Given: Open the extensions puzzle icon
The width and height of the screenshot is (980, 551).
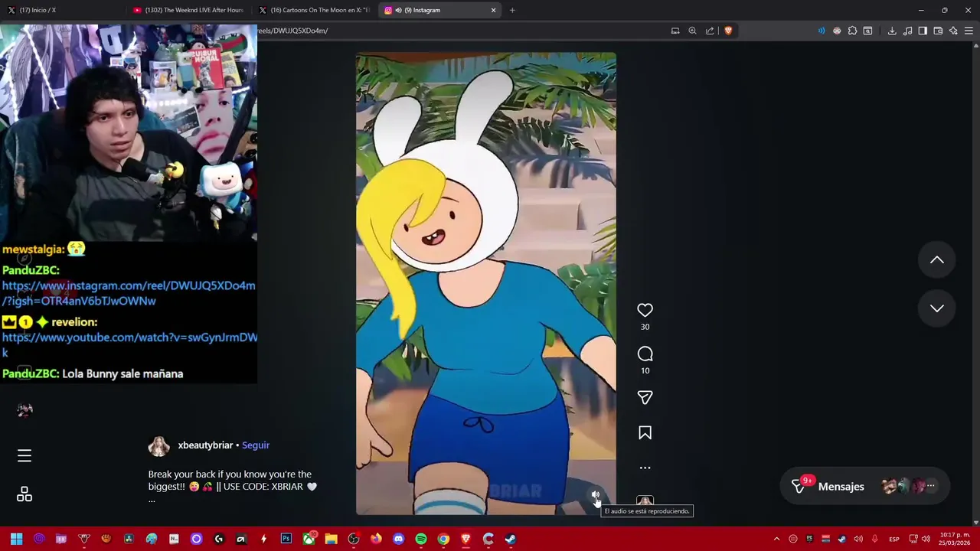Looking at the screenshot, I should coord(852,31).
